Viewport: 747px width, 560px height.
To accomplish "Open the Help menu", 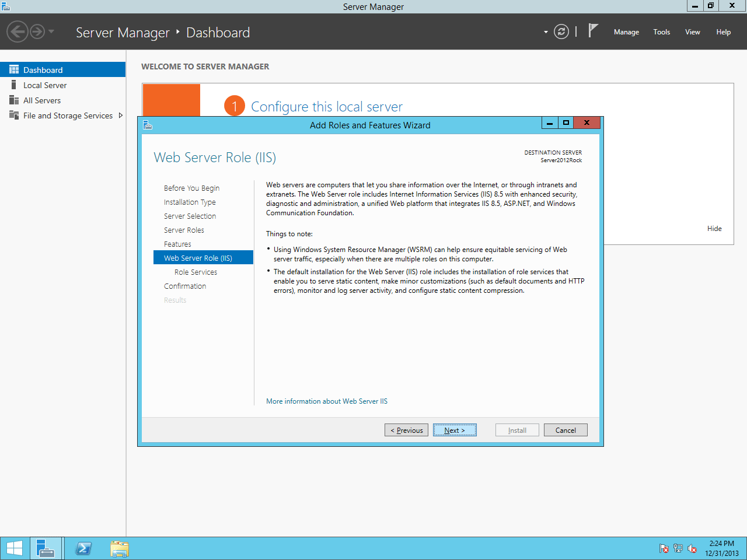I will pos(724,32).
